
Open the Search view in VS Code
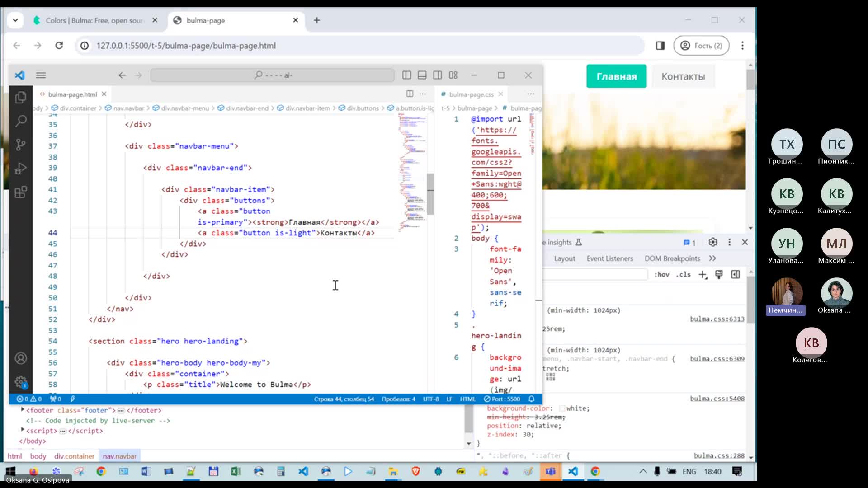(x=21, y=121)
